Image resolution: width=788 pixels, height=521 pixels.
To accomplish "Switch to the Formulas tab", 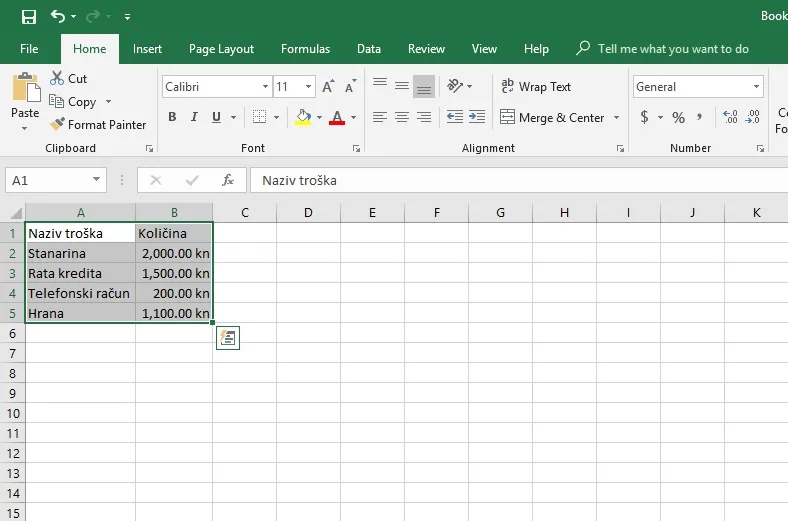I will point(306,49).
